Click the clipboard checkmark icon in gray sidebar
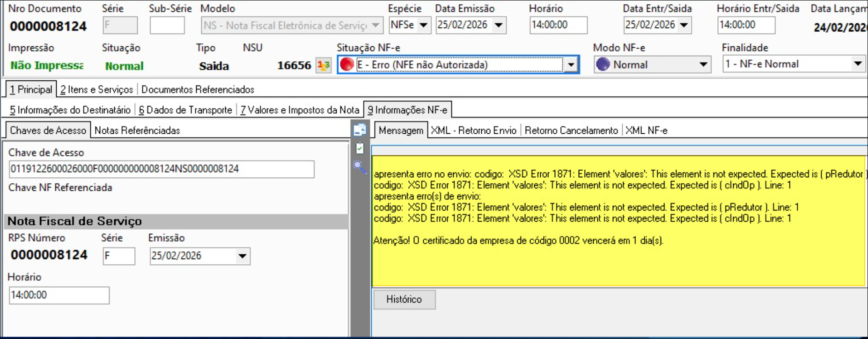Image resolution: width=868 pixels, height=339 pixels. (x=360, y=149)
